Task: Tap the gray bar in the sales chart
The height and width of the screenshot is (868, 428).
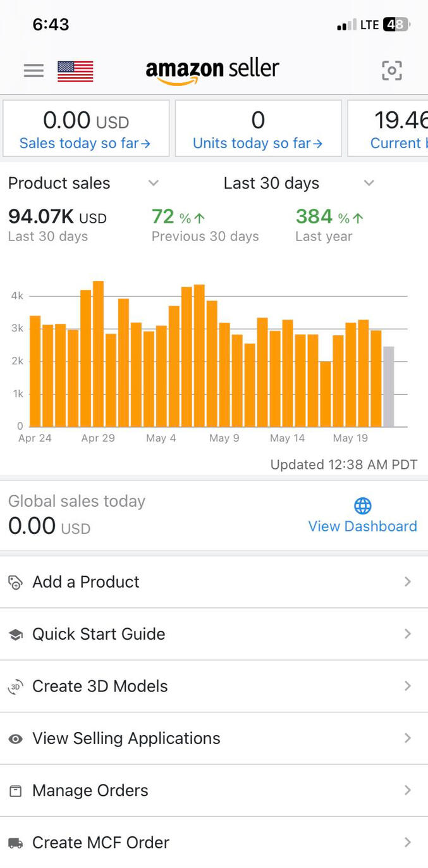Action: (x=389, y=387)
